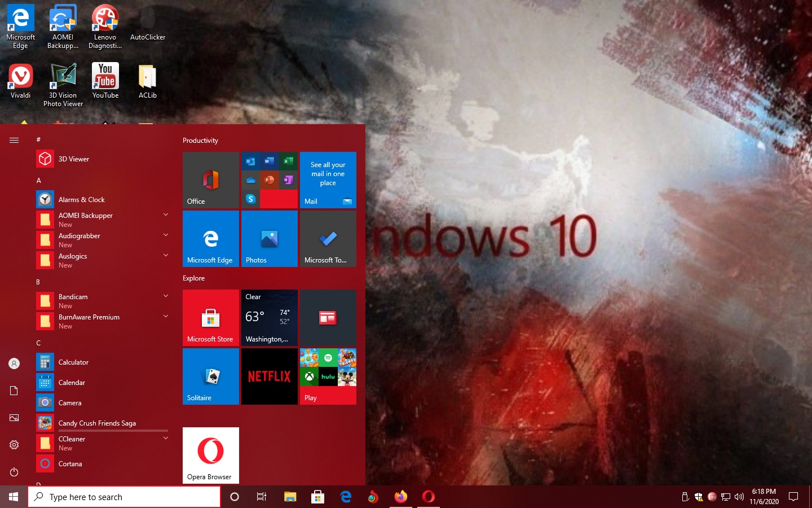Open the Office apps folder tile
Viewport: 812px width, 508px height.
270,180
